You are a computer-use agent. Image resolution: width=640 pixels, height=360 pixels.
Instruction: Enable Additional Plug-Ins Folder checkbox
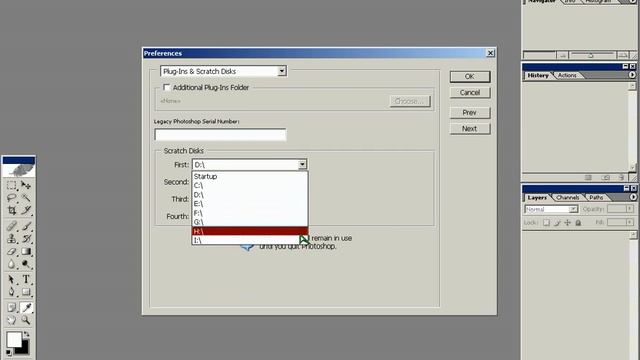(x=167, y=87)
